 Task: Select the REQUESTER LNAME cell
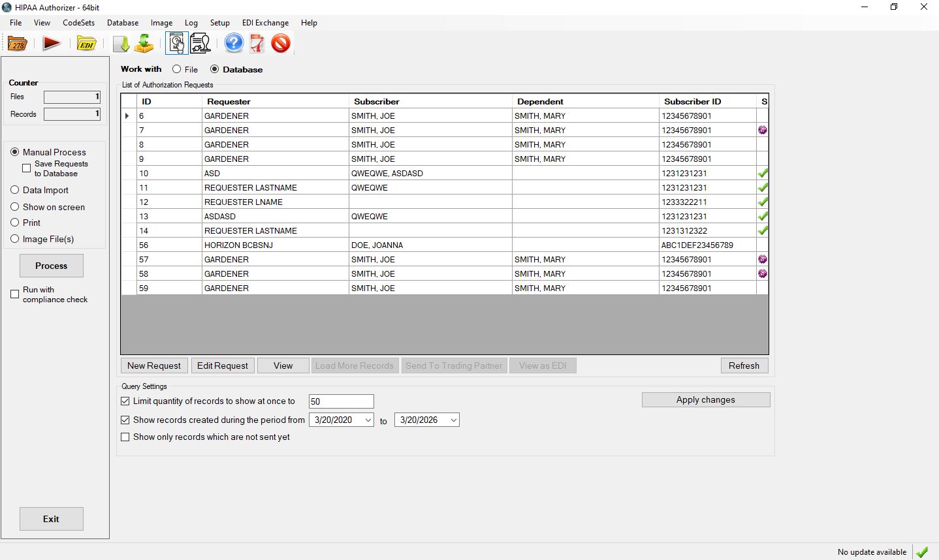(x=276, y=202)
